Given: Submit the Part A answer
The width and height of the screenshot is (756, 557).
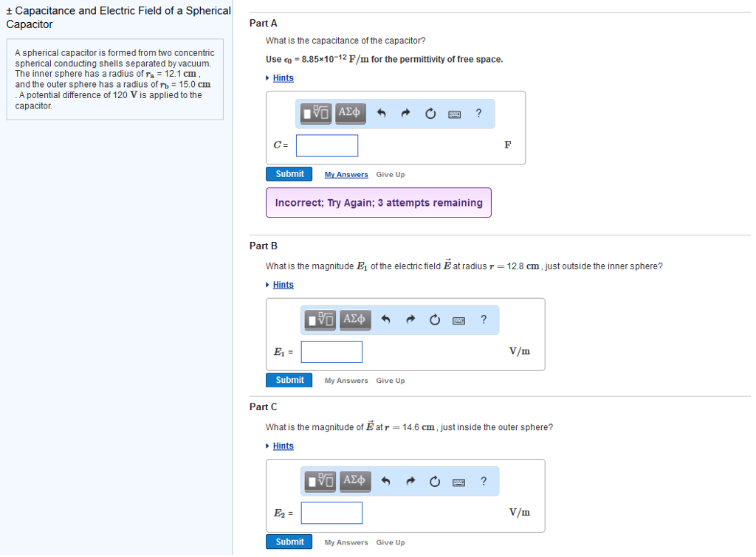Looking at the screenshot, I should tap(289, 174).
